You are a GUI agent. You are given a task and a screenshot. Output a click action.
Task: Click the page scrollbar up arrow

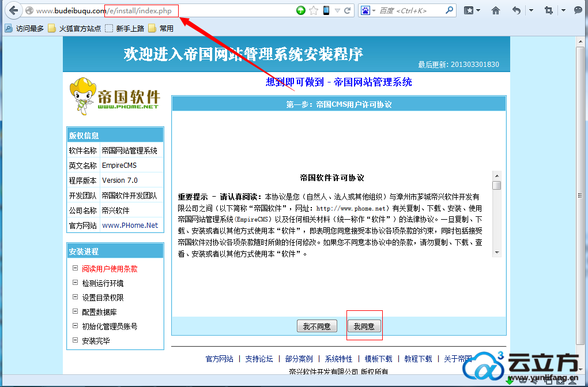pos(581,40)
